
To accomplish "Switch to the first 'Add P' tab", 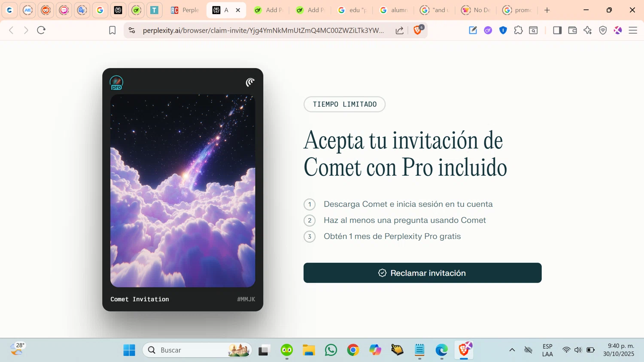I will [268, 10].
